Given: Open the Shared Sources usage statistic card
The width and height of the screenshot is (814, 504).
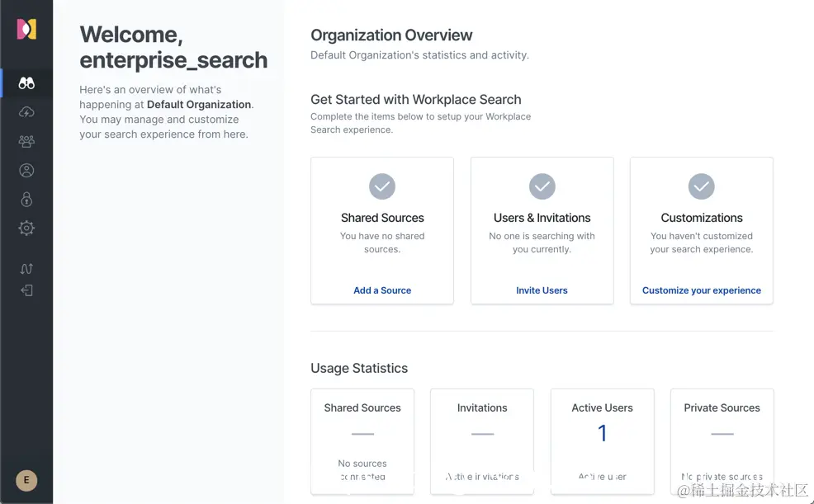Looking at the screenshot, I should pyautogui.click(x=362, y=441).
